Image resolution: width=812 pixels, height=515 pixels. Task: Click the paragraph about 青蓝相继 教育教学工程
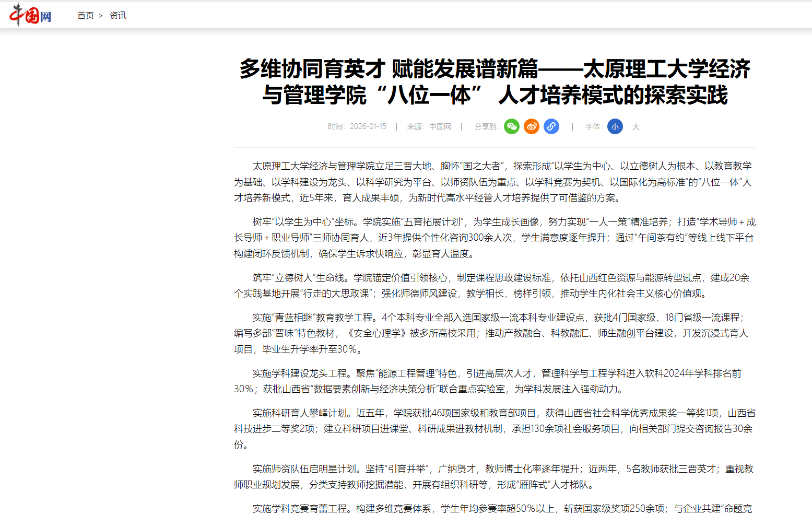pos(495,333)
